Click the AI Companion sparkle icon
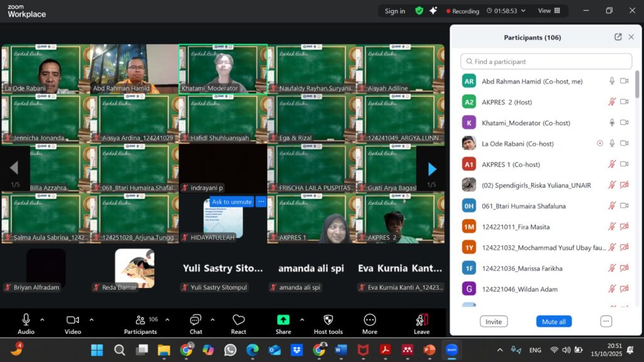The image size is (644, 362). click(x=433, y=11)
